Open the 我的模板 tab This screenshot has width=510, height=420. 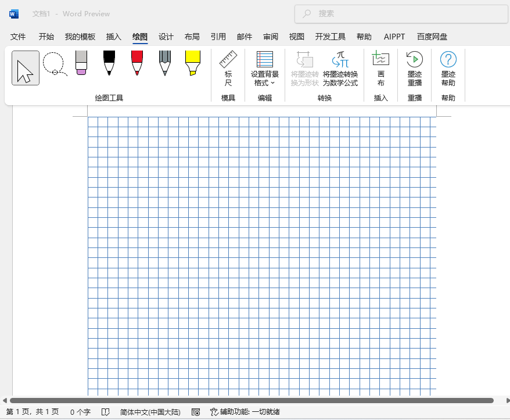pyautogui.click(x=80, y=37)
